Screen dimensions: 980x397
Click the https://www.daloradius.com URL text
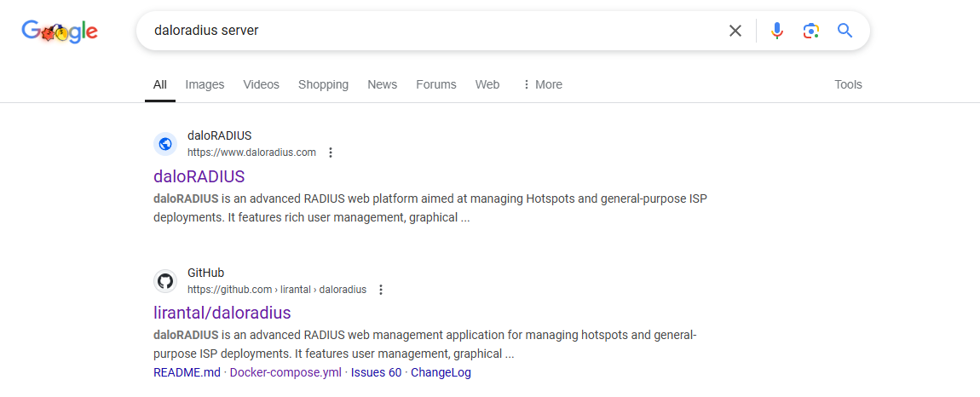(252, 152)
